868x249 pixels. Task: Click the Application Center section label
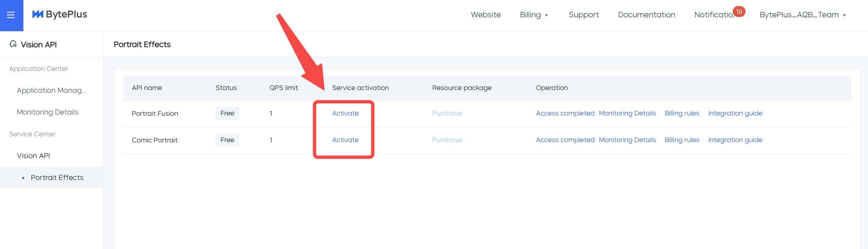(39, 69)
